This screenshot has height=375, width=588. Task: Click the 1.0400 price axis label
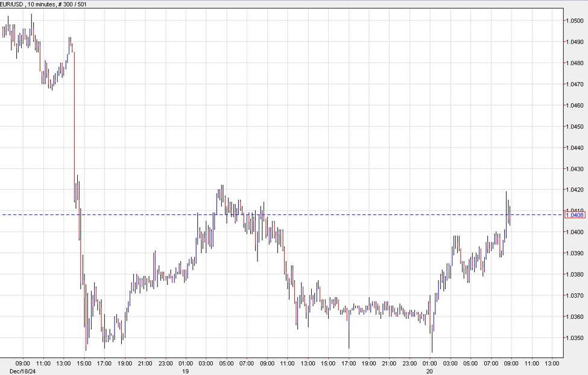(x=574, y=232)
